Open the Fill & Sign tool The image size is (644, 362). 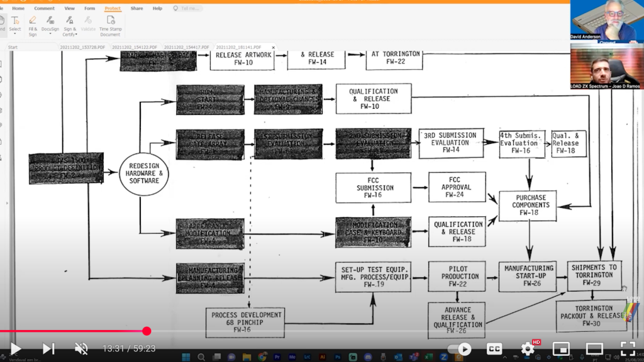[33, 26]
